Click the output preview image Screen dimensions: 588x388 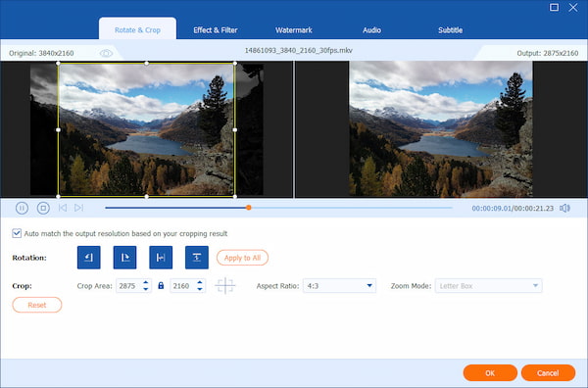(441, 129)
